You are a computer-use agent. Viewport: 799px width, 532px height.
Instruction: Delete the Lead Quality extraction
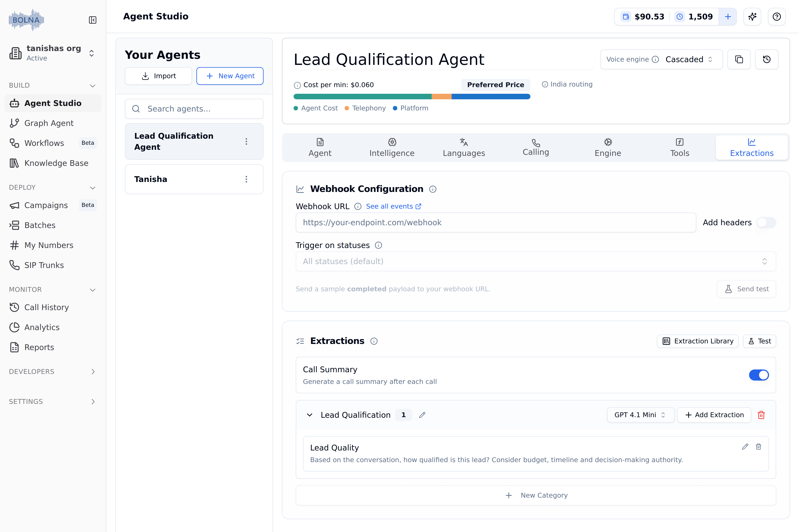(759, 447)
